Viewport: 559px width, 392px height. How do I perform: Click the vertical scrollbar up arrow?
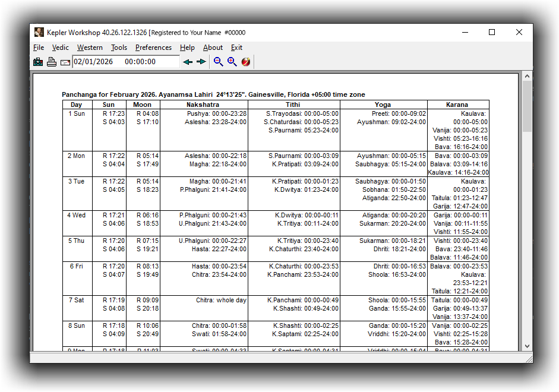(527, 76)
